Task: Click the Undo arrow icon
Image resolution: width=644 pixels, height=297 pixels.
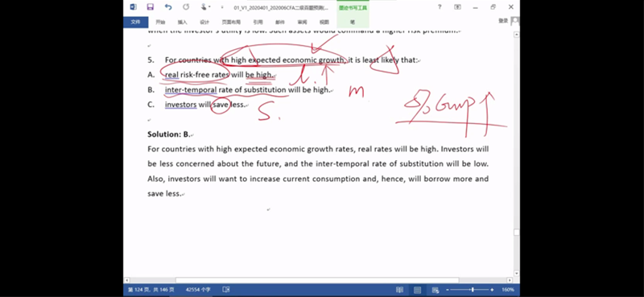Action: [168, 7]
